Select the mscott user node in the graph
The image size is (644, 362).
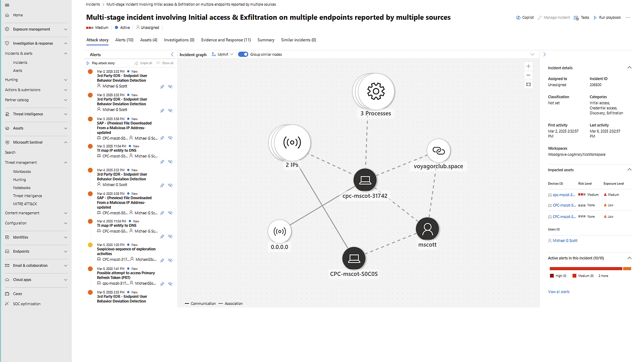[x=427, y=229]
